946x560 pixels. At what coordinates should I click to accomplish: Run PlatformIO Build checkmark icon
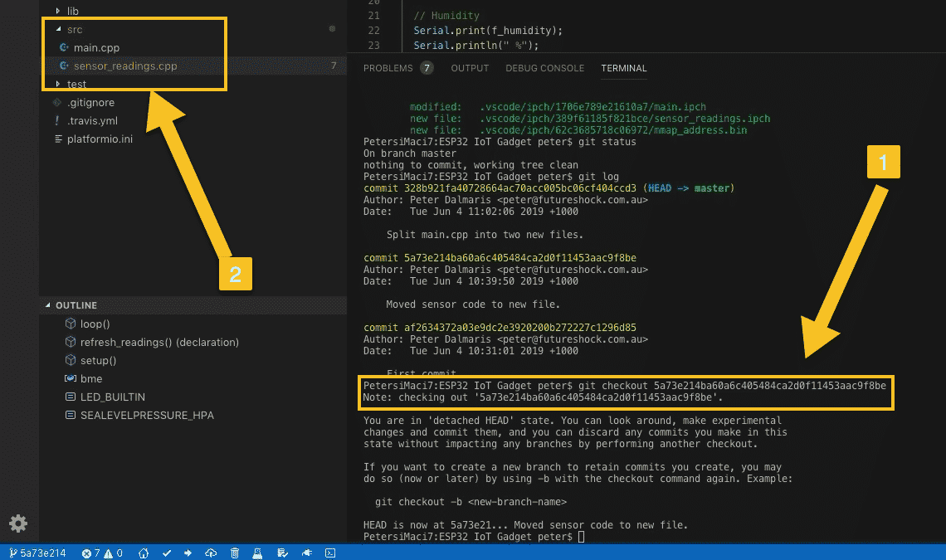167,553
